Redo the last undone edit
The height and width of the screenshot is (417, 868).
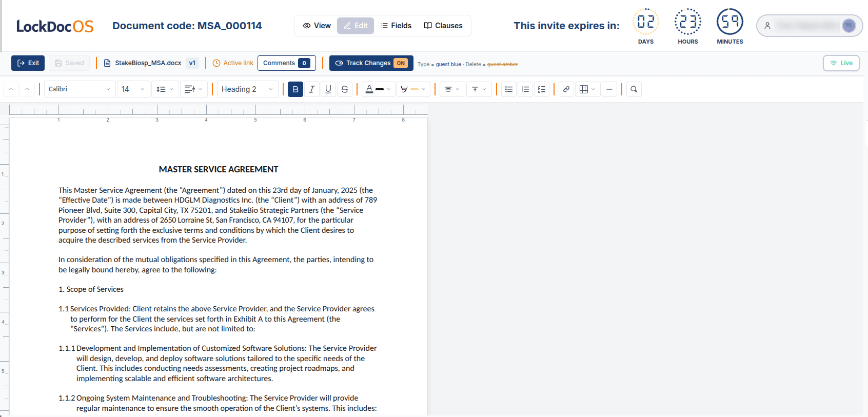(x=27, y=89)
